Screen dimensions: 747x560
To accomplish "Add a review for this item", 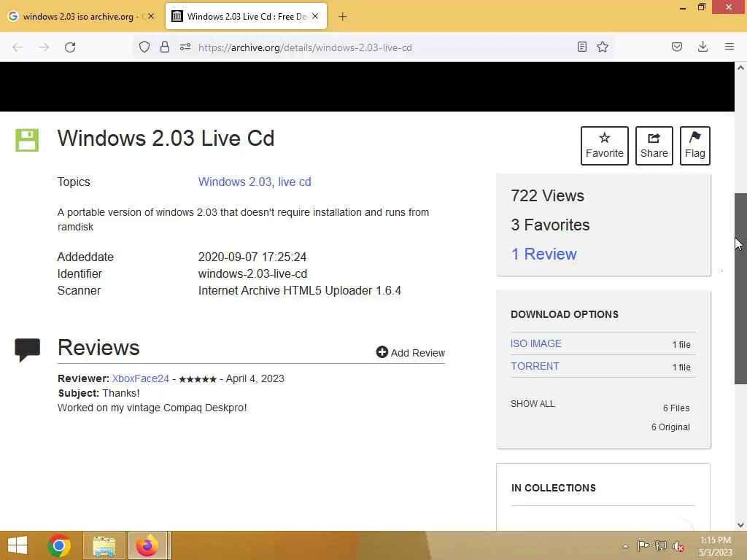I will (410, 352).
